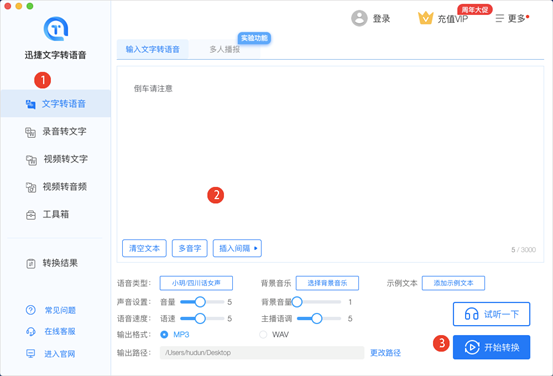Click the 常见问题 question mark icon
Image resolution: width=553 pixels, height=376 pixels.
[x=31, y=310]
